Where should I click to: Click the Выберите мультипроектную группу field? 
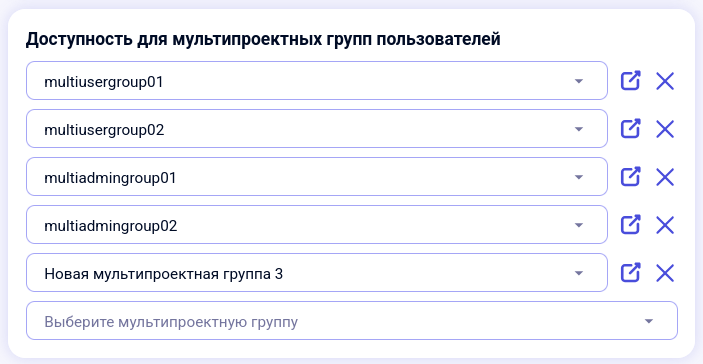(x=352, y=321)
